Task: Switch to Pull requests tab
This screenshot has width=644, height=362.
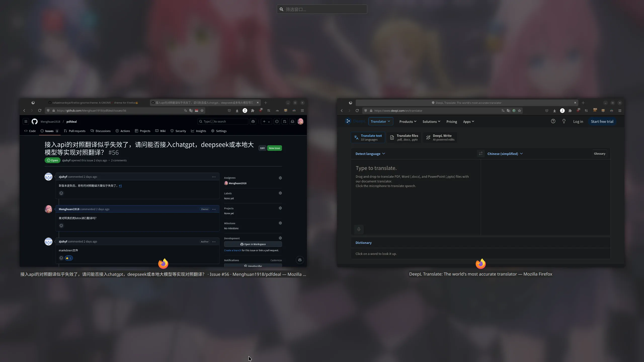Action: click(75, 131)
